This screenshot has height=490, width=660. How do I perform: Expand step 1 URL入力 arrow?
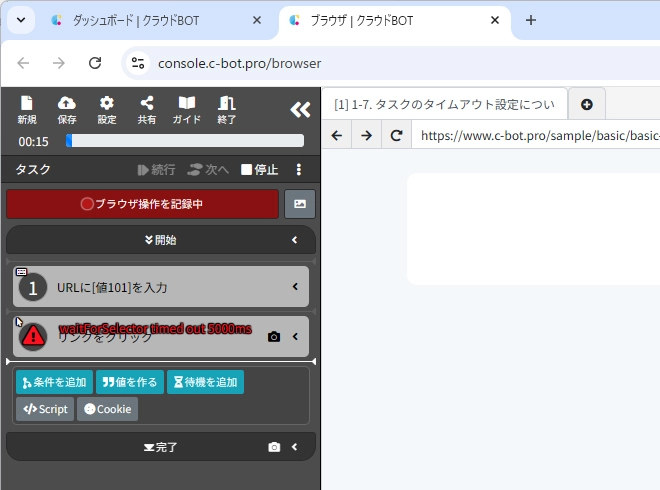point(295,287)
